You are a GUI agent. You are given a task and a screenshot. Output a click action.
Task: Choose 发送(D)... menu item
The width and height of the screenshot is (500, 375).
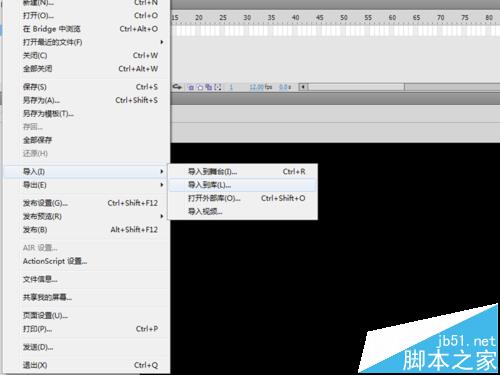point(87,347)
